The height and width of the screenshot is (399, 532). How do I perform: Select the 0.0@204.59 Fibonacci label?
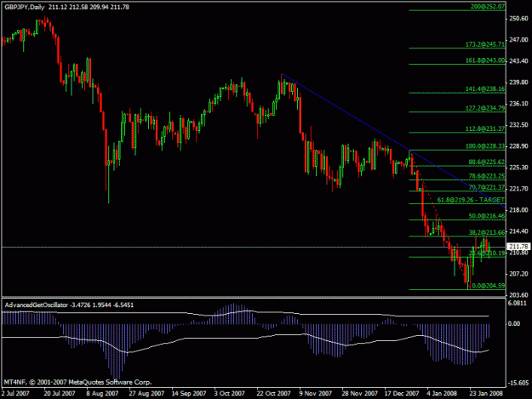click(x=489, y=286)
